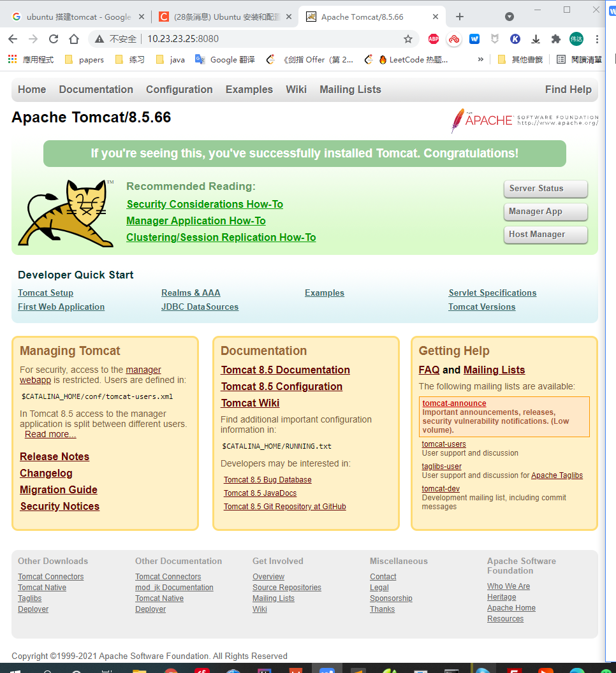The image size is (616, 673).
Task: Open Documentation in the Tomcat nav bar
Action: [96, 89]
